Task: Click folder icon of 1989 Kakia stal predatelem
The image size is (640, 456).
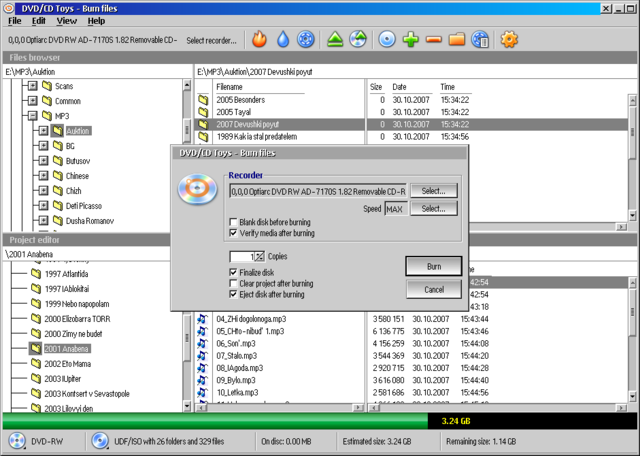Action: point(203,136)
